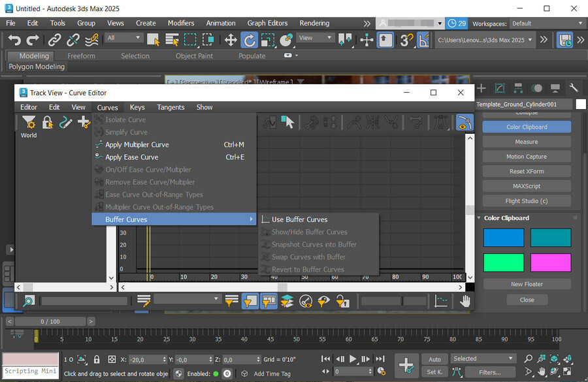
Task: Toggle the Selection Lock padlock
Action: [x=97, y=359]
